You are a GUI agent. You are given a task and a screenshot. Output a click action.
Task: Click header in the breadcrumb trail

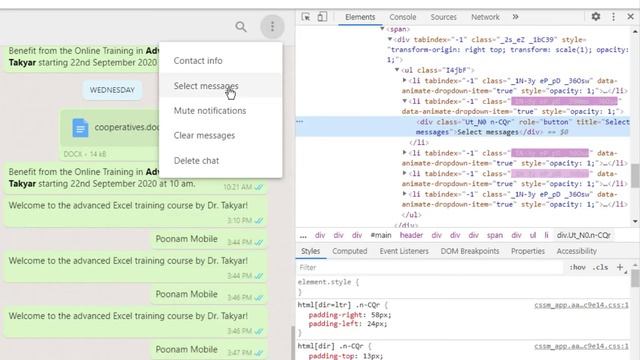tap(411, 235)
